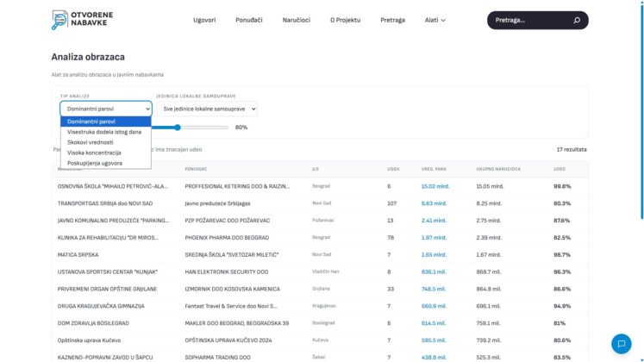Click the magnifier icon in search box
This screenshot has width=644, height=362.
tap(577, 20)
